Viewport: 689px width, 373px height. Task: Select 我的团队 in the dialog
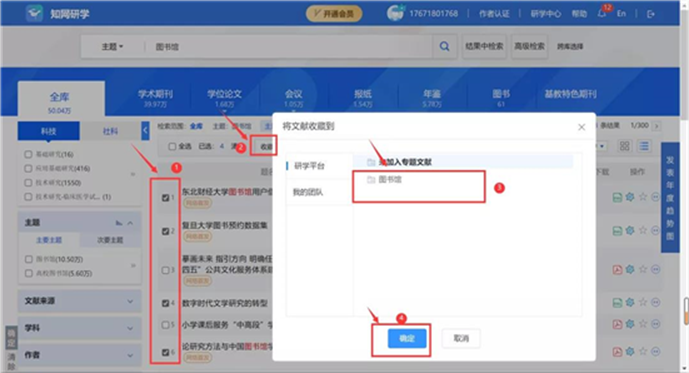coord(308,192)
